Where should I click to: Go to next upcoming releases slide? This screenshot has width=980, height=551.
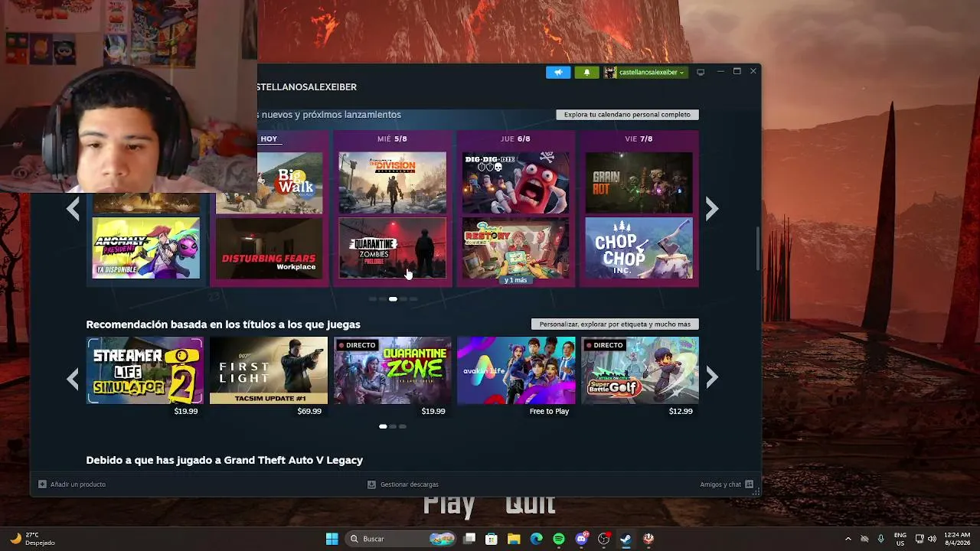[x=712, y=208]
